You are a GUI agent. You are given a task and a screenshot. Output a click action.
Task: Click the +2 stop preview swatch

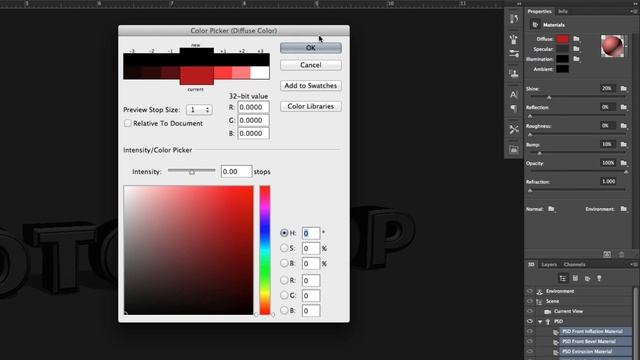pyautogui.click(x=241, y=73)
